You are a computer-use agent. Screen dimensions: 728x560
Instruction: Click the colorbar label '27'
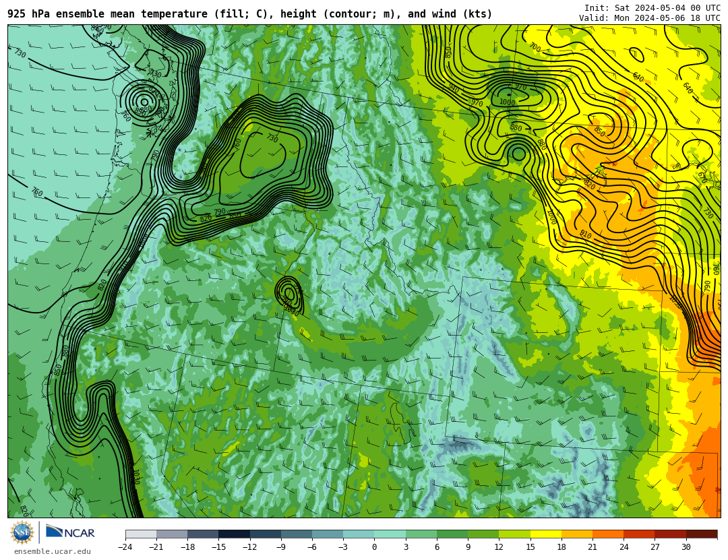(x=655, y=547)
